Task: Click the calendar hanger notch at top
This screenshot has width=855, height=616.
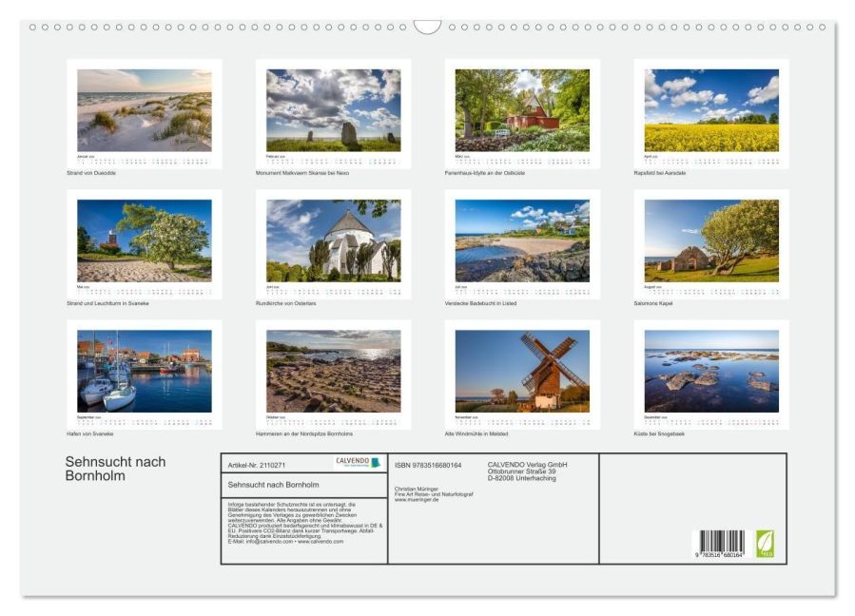Action: (428, 27)
